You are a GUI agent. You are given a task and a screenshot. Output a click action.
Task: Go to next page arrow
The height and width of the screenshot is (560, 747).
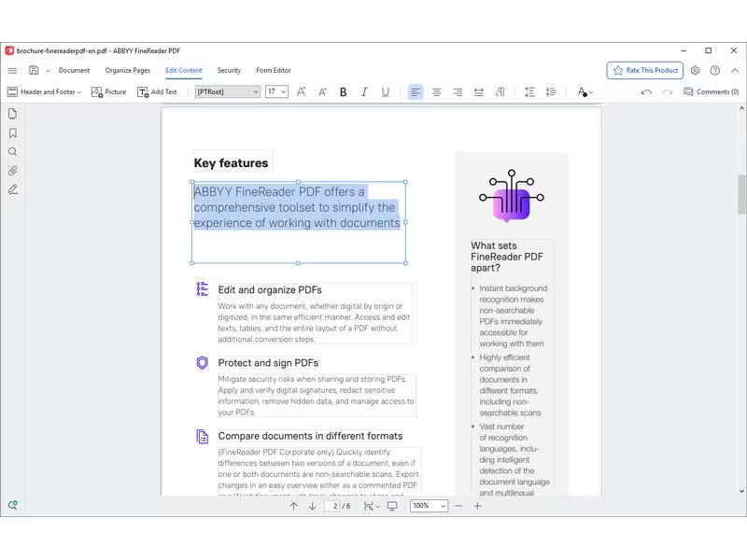(x=313, y=506)
